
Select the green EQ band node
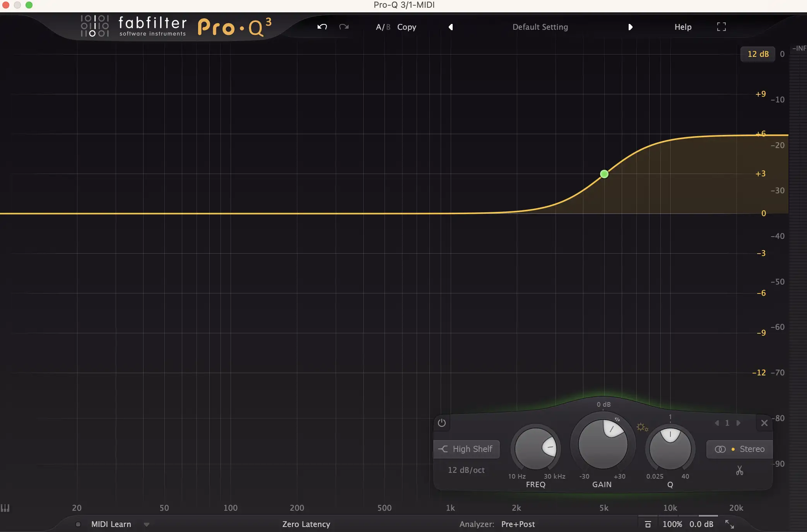pos(604,174)
